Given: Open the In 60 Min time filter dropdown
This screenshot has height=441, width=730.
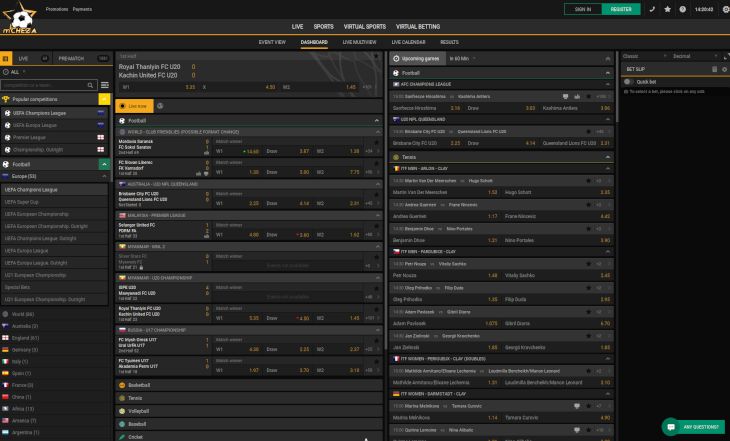Looking at the screenshot, I should point(462,59).
